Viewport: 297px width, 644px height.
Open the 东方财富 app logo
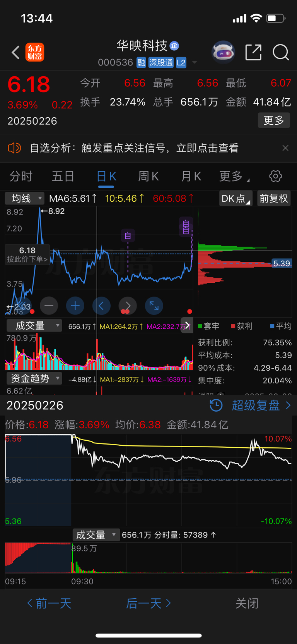tap(35, 53)
